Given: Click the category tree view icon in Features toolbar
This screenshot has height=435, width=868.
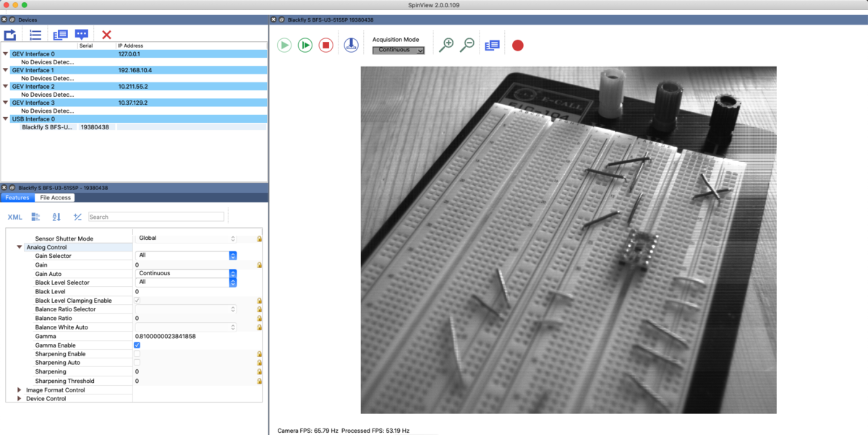Looking at the screenshot, I should click(35, 217).
